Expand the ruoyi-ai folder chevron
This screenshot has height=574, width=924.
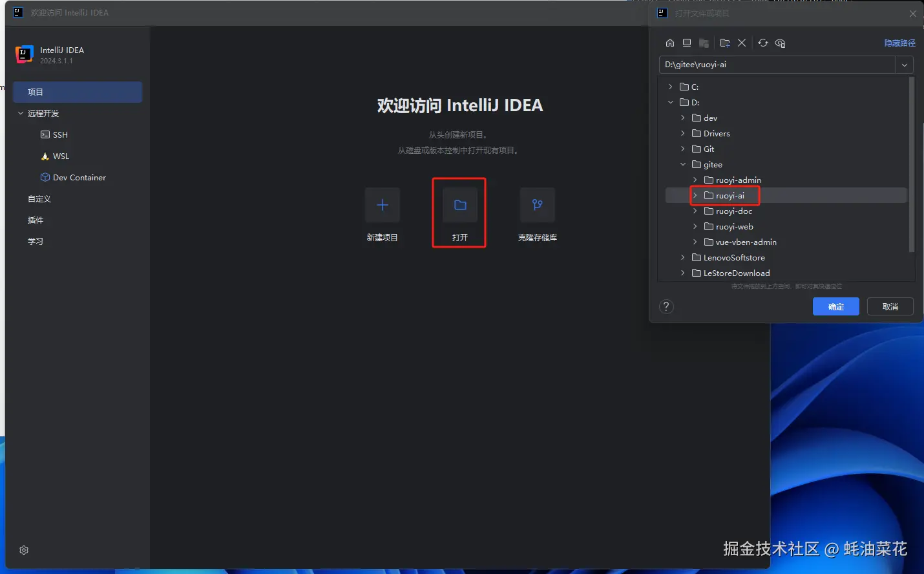coord(695,195)
